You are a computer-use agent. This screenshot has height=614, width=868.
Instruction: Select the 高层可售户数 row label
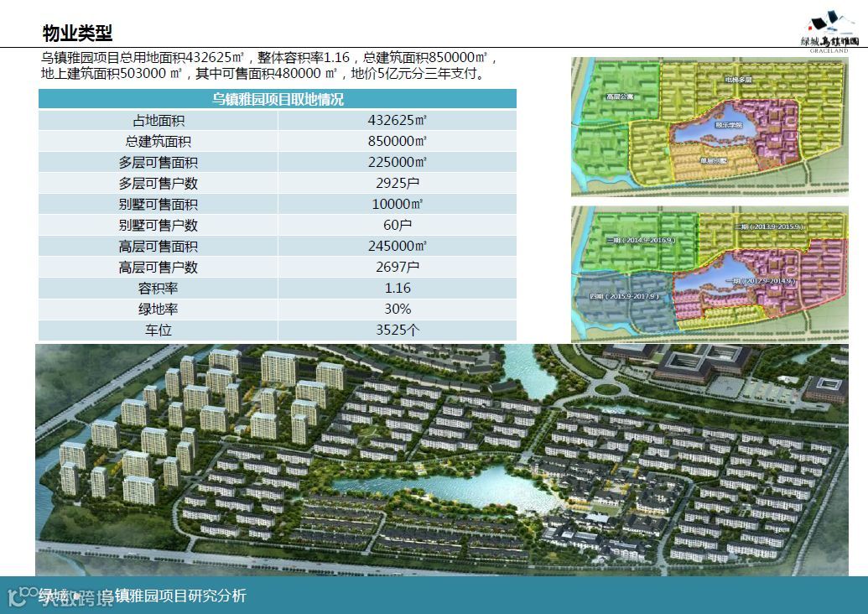[x=159, y=268]
